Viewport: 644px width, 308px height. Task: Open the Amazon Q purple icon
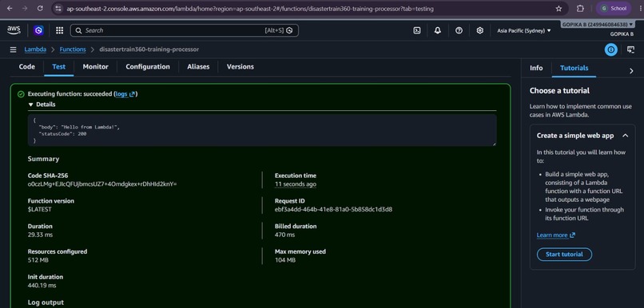(x=38, y=30)
